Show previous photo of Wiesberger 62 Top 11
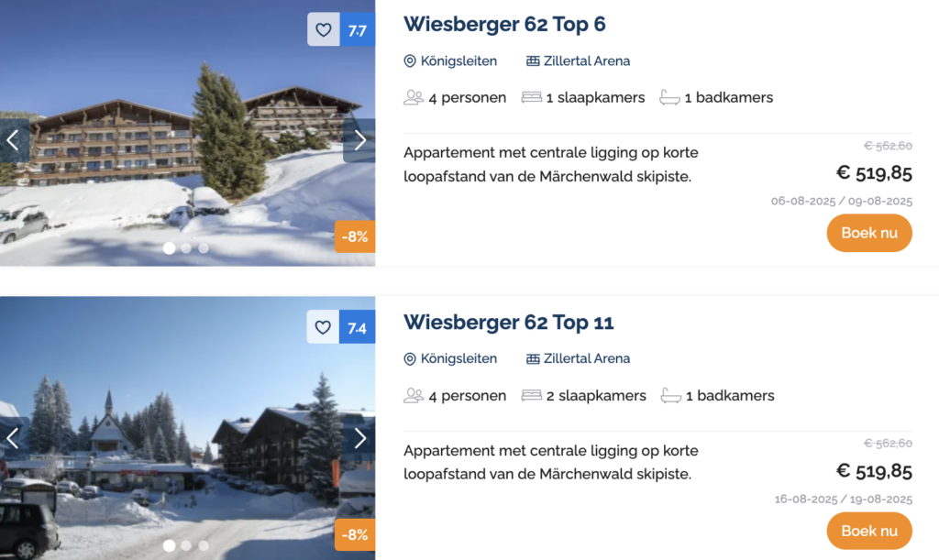Screen dimensions: 939x560 pyautogui.click(x=14, y=438)
